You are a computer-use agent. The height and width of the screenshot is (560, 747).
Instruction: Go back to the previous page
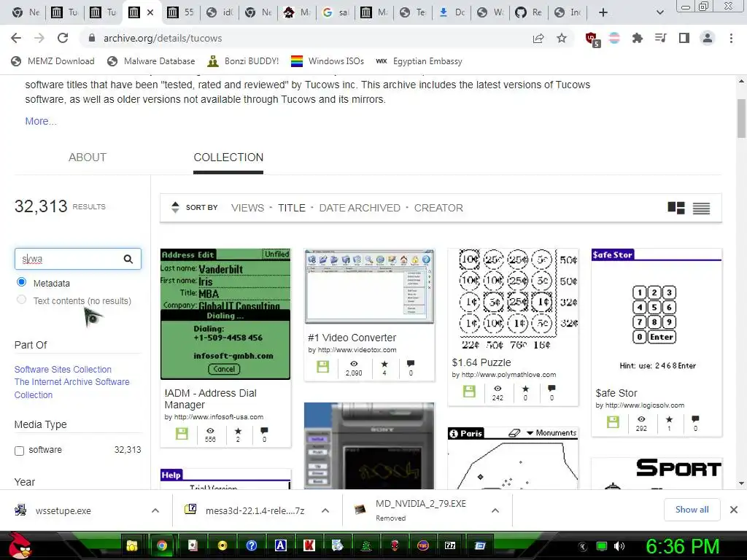point(16,38)
